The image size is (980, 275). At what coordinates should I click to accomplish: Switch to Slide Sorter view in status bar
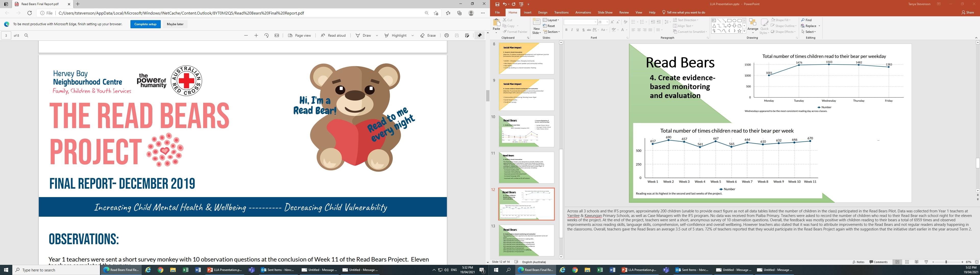[906, 262]
